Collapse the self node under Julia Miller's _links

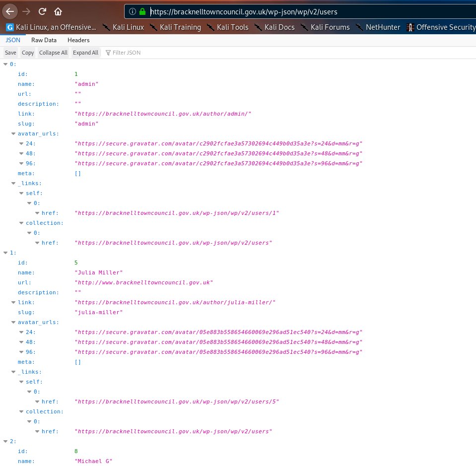point(21,382)
